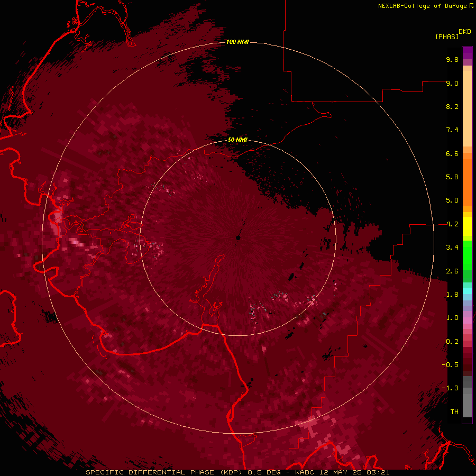Click the -0.5 legend value
This screenshot has height=476, width=476.
pos(450,365)
